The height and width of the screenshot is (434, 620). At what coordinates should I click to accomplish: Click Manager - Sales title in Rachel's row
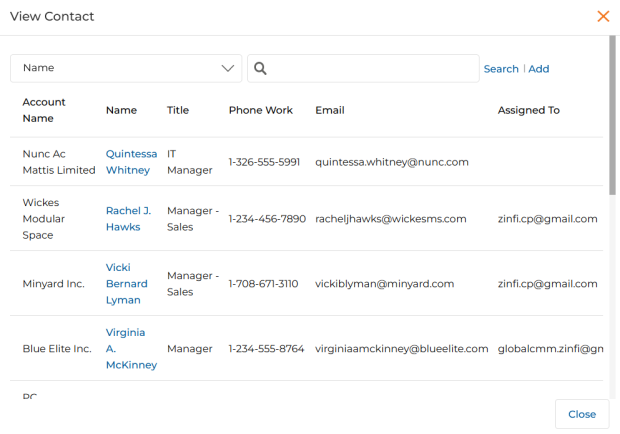(x=193, y=219)
